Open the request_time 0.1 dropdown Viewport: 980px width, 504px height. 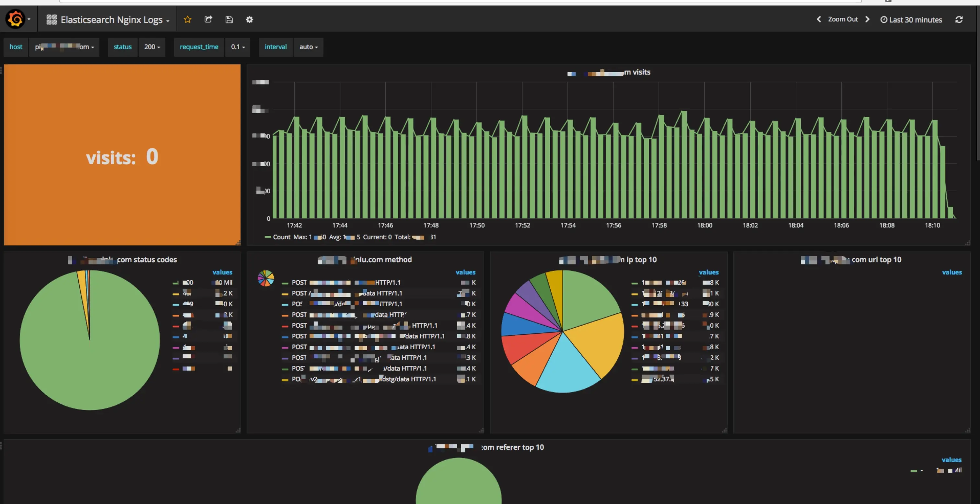(x=238, y=47)
